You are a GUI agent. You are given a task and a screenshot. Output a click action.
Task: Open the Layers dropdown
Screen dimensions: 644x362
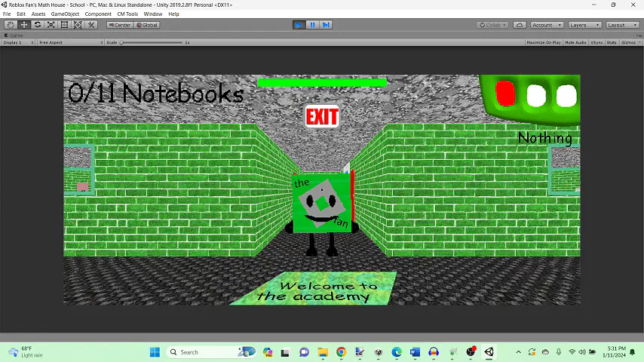(585, 25)
